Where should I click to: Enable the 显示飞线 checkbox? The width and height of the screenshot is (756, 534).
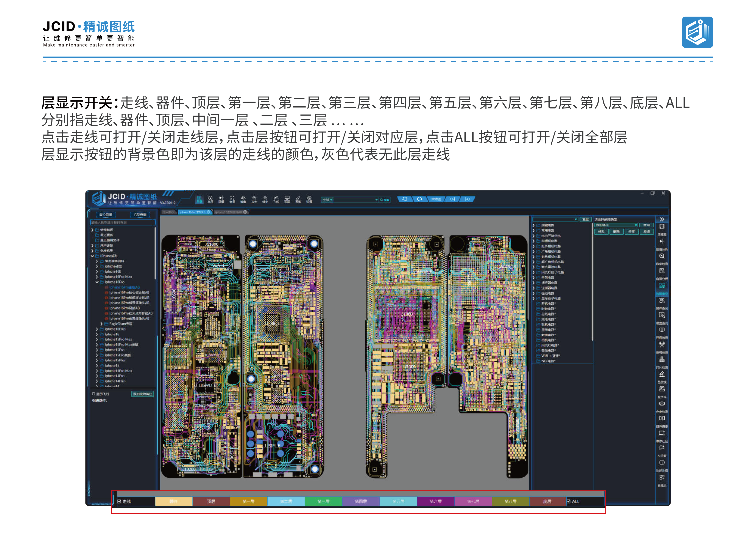tap(94, 393)
